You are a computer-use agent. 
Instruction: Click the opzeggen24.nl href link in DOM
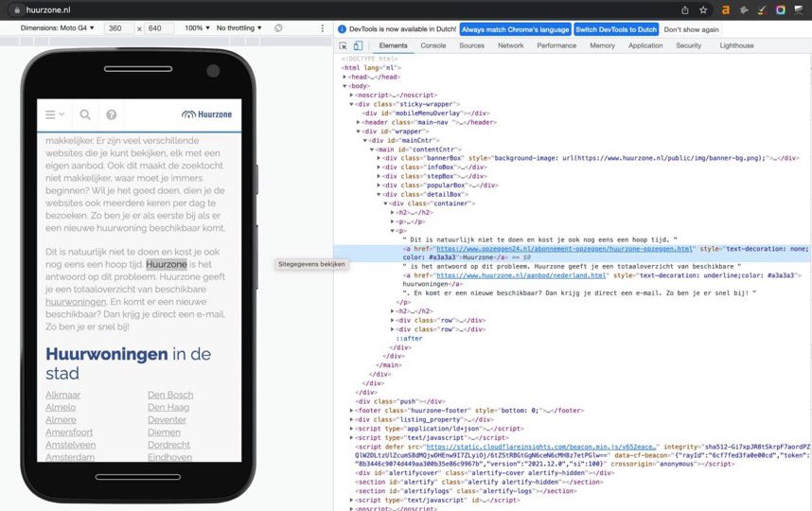coord(564,249)
